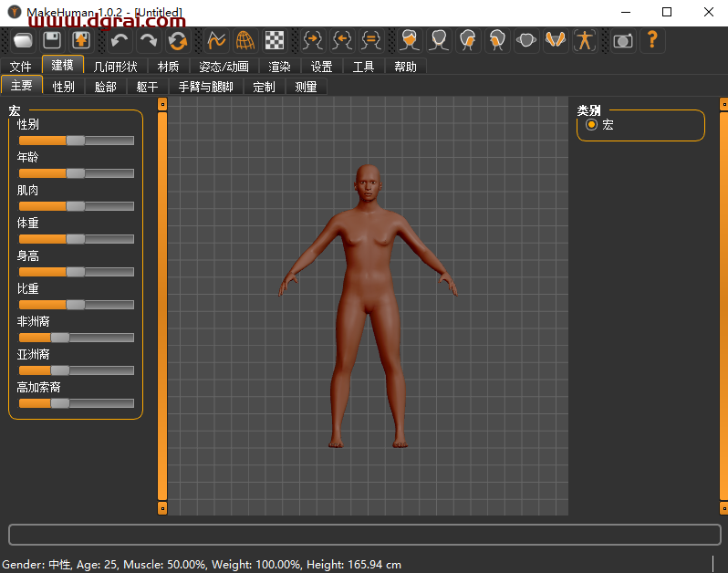
Task: Click the right panel scrollbar up arrow
Action: (723, 104)
